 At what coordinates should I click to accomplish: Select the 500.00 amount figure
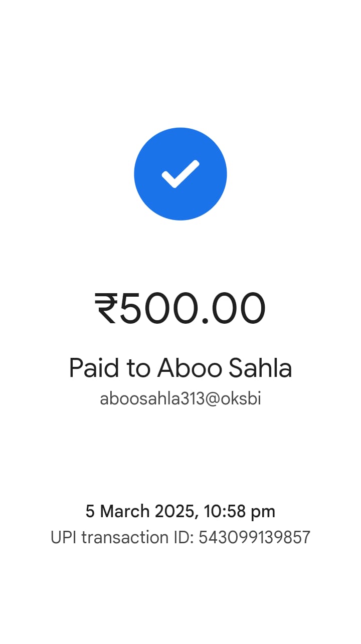click(x=192, y=309)
